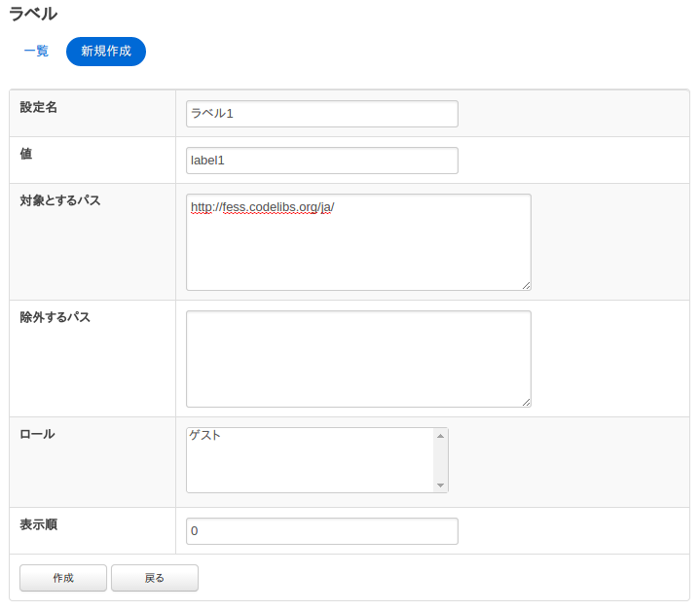This screenshot has height=611, width=700.
Task: Click the ロール row label
Action: click(37, 434)
